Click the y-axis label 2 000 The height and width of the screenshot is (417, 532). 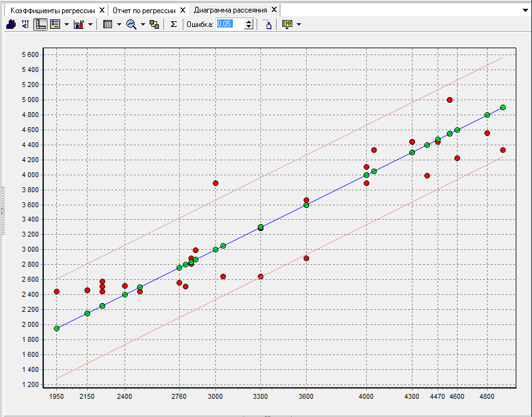(x=31, y=325)
